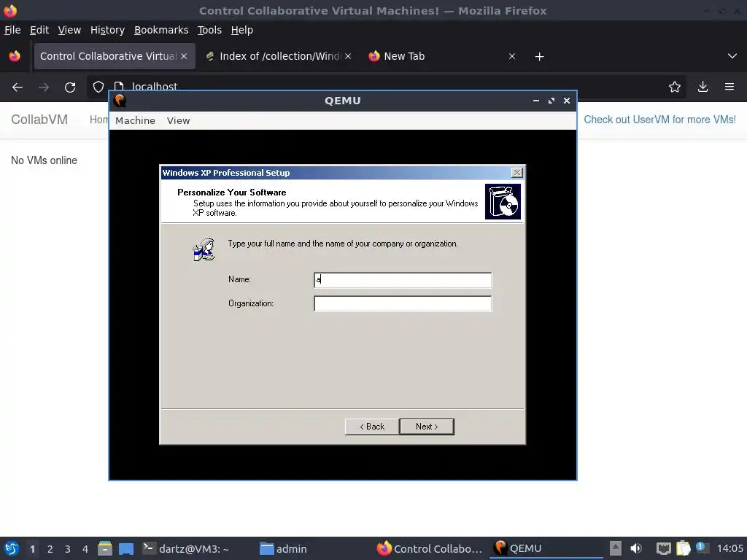The image size is (747, 560).
Task: Open the desktop start menu icon
Action: (x=11, y=548)
